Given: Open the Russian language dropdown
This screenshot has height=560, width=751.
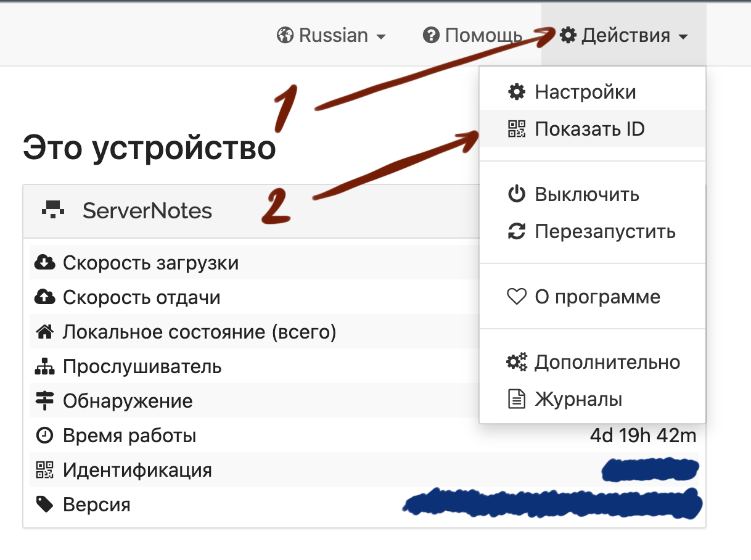Looking at the screenshot, I should [333, 35].
